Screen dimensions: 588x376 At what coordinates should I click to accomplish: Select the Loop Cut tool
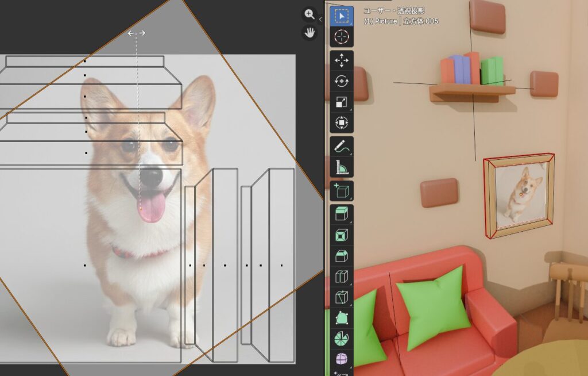pos(342,277)
